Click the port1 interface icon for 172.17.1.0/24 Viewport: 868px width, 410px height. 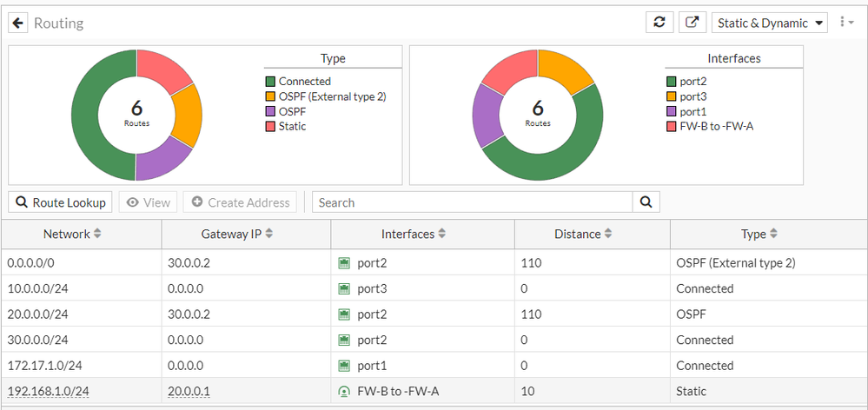pyautogui.click(x=344, y=365)
